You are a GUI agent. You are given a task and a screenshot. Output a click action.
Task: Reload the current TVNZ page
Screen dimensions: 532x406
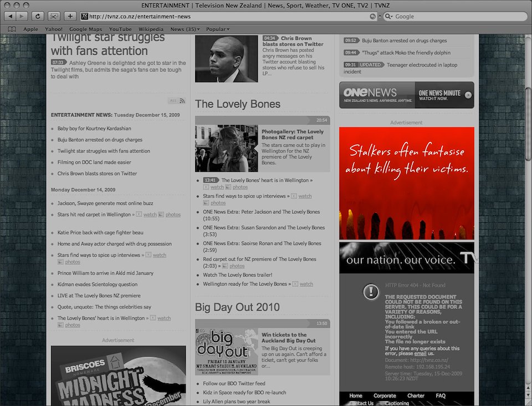coord(38,16)
